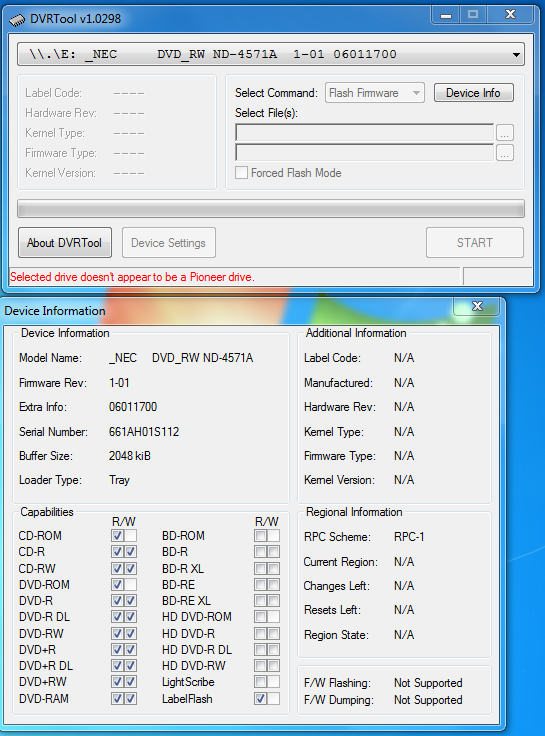Open About DVRTool

click(x=65, y=243)
